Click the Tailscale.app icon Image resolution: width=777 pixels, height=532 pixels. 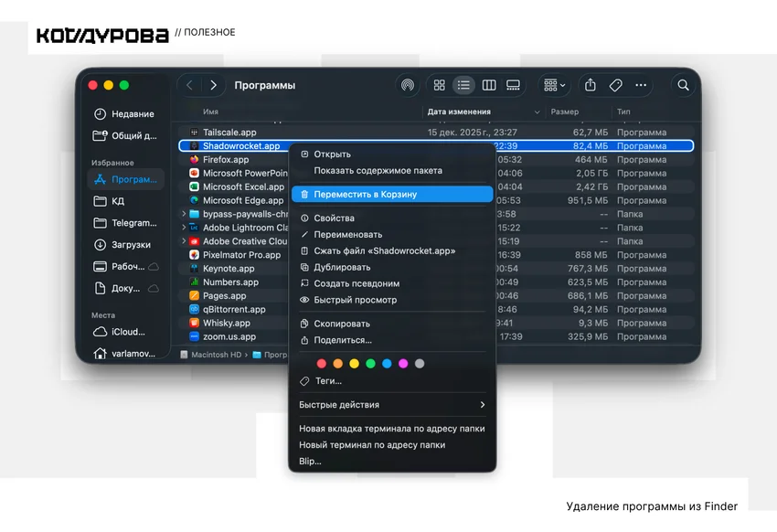pos(194,133)
